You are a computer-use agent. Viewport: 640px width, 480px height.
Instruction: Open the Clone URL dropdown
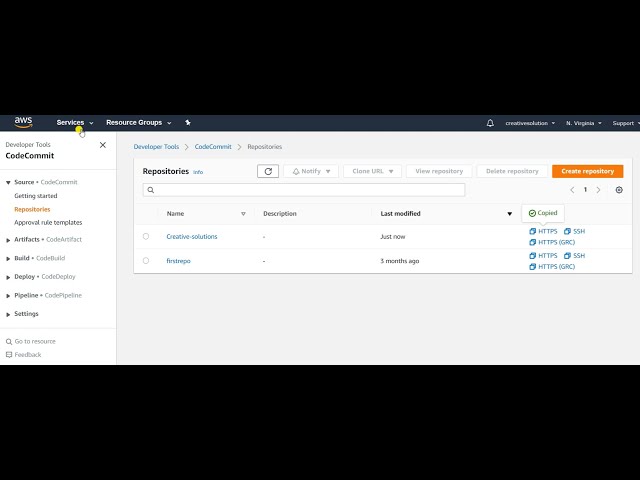tap(372, 171)
